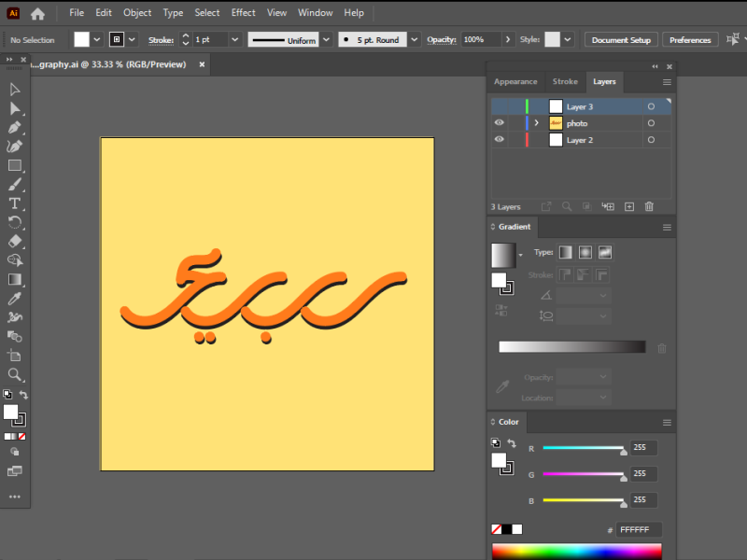Screen dimensions: 747x560
Task: Open the Effect menu
Action: pyautogui.click(x=244, y=13)
